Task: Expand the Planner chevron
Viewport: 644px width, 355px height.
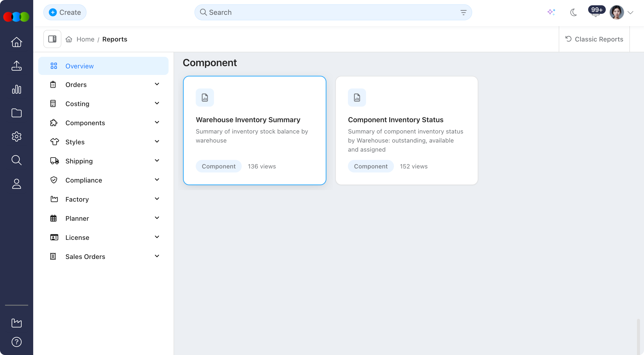Action: click(x=157, y=218)
